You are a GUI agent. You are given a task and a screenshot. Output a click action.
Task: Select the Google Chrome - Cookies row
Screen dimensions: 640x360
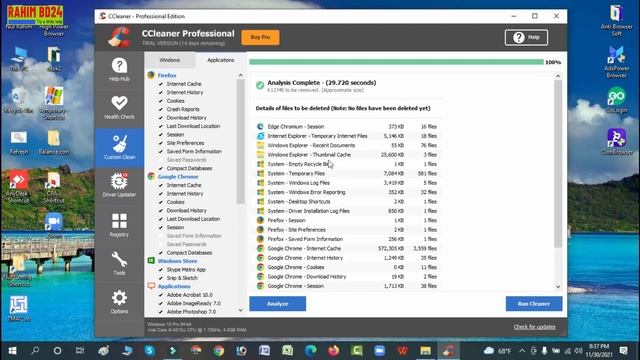347,267
